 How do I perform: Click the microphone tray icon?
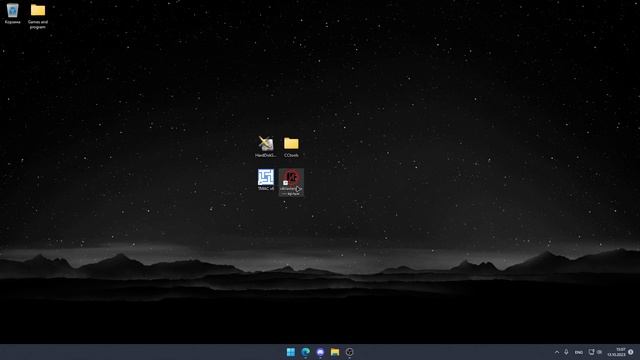(x=567, y=352)
